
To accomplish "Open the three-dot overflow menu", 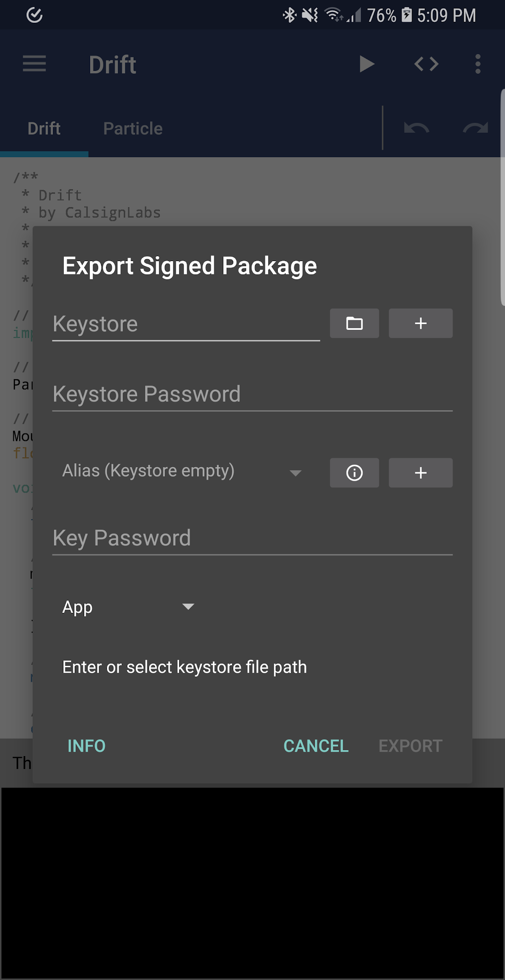I will 478,64.
